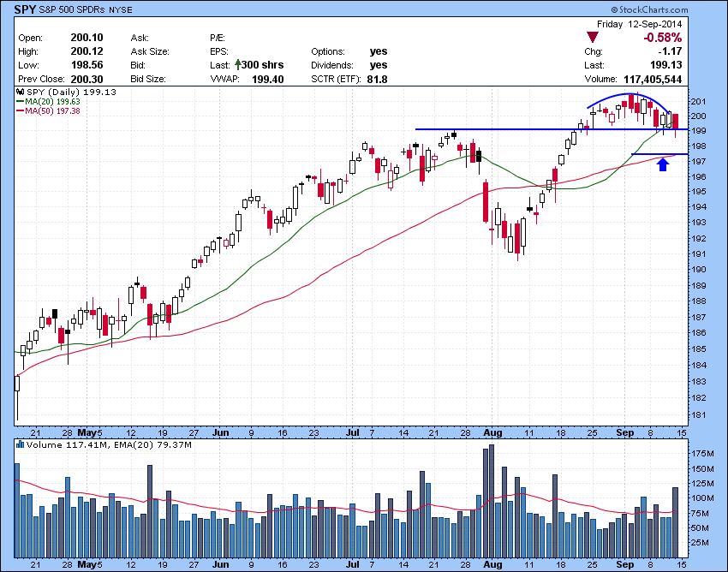Click the SPY ticker symbol title
Image resolution: width=728 pixels, height=572 pixels.
tap(25, 9)
